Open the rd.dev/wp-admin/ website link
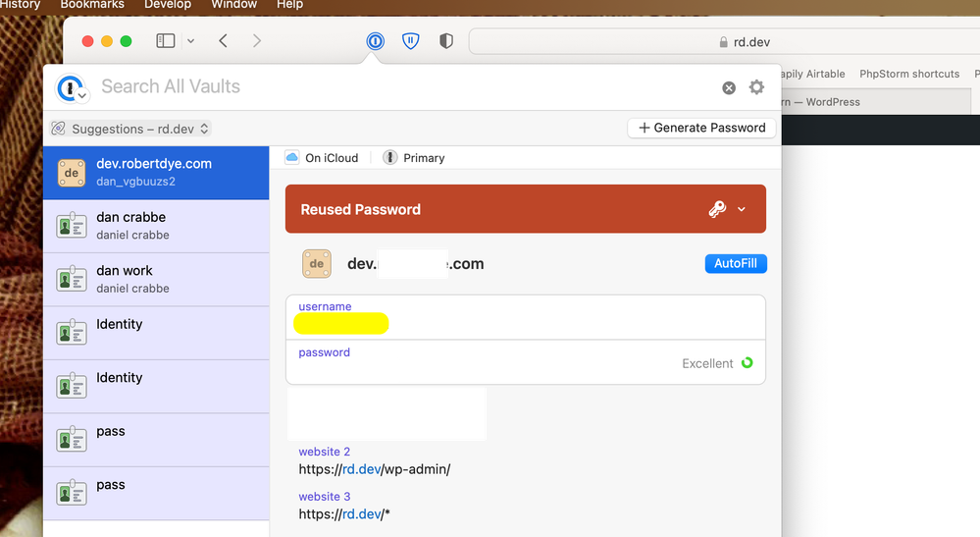The height and width of the screenshot is (537, 980). [x=374, y=469]
